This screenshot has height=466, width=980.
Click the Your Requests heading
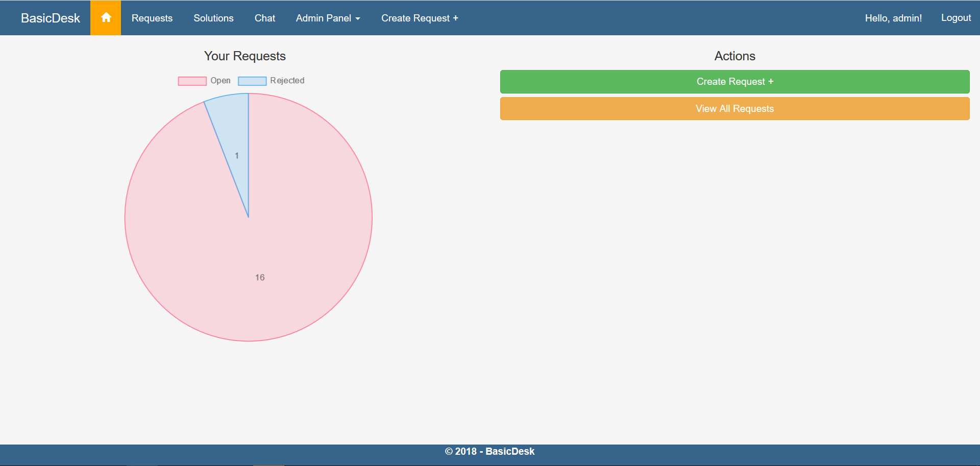(245, 56)
